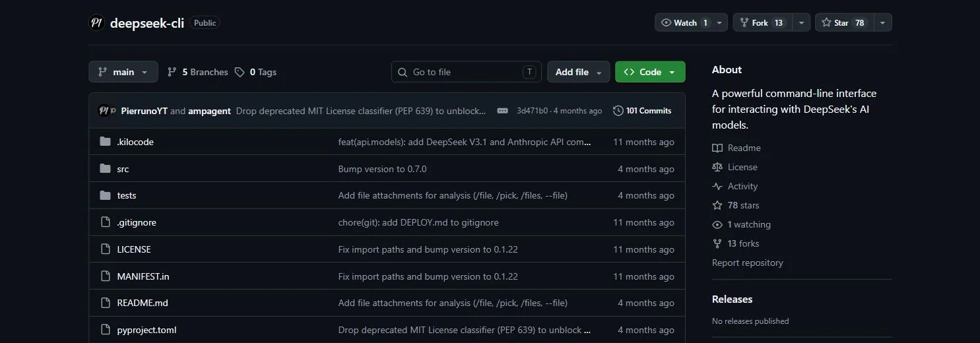Click the star icon beside 78 stars
The width and height of the screenshot is (980, 343).
[x=717, y=205]
